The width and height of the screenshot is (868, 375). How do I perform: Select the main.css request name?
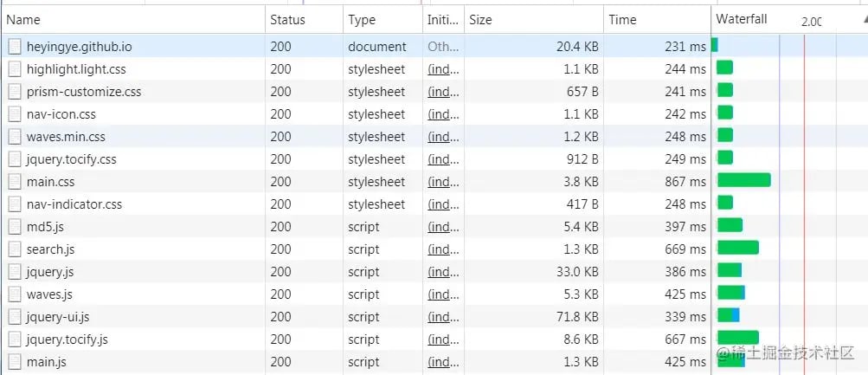tap(50, 182)
